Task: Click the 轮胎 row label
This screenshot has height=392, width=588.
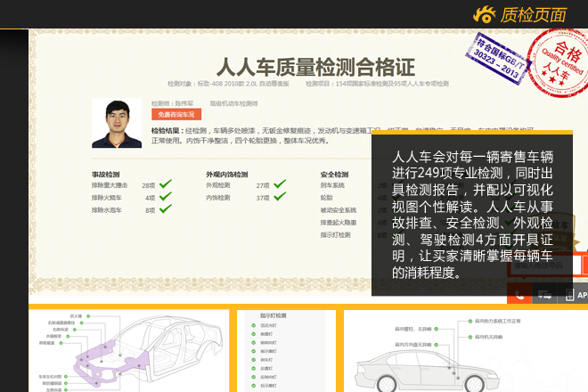Action: click(x=326, y=198)
